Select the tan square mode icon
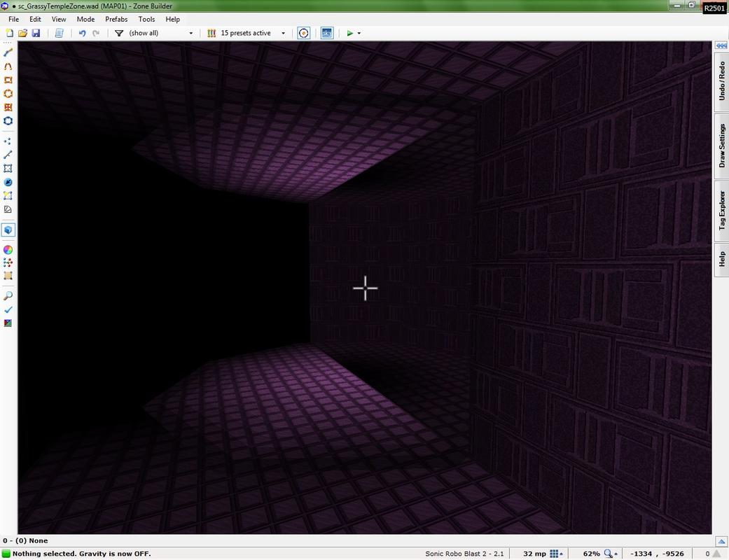Image resolution: width=729 pixels, height=560 pixels. 8,276
